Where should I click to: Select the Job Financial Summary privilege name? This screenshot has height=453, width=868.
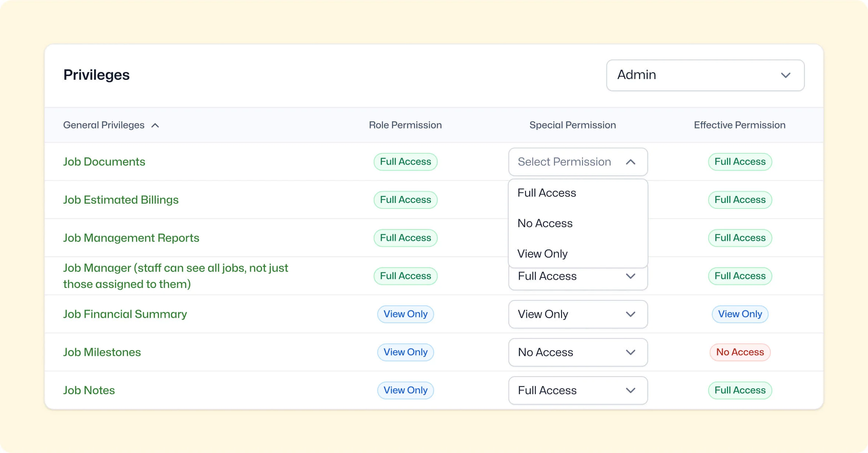coord(125,314)
